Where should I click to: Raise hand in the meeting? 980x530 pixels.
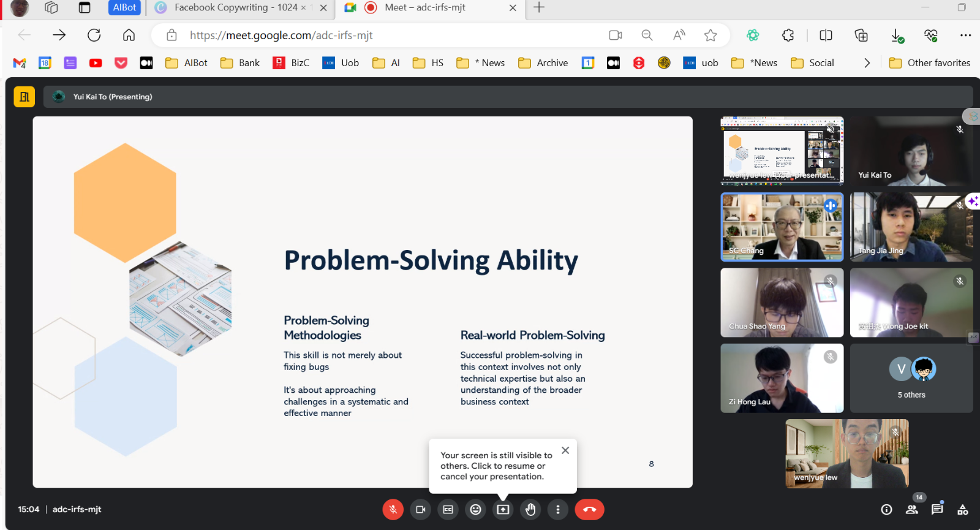pos(530,509)
